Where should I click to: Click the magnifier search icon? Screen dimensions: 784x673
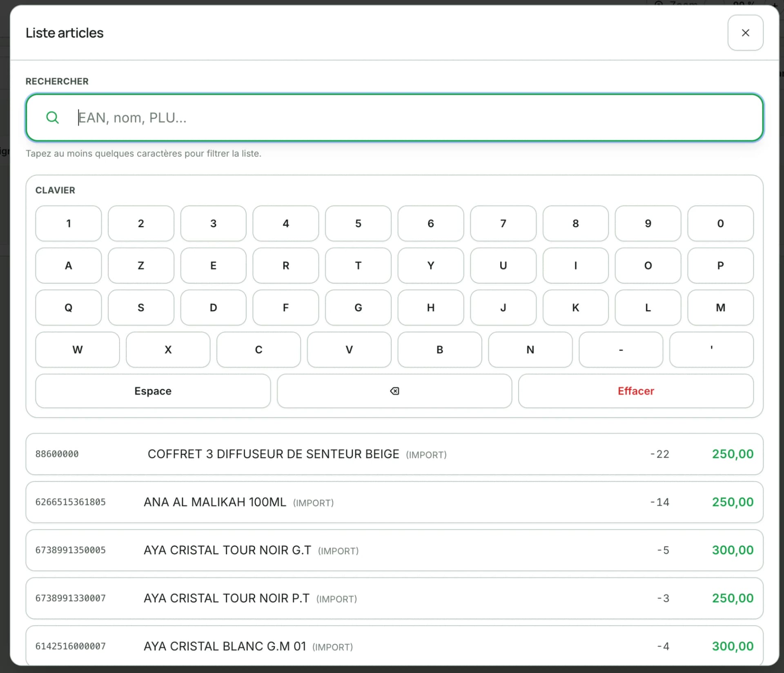[52, 118]
